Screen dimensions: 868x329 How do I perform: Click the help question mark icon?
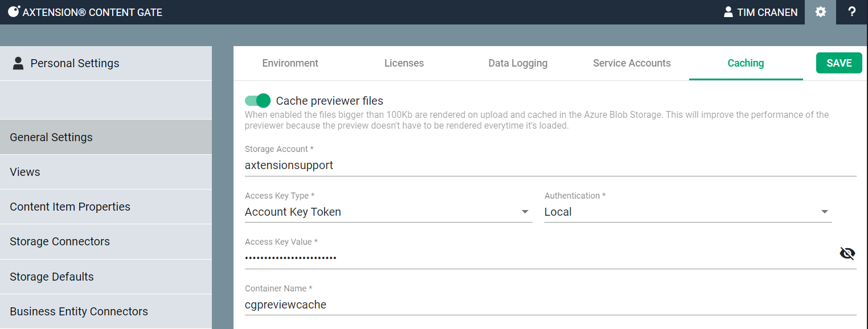coord(851,12)
